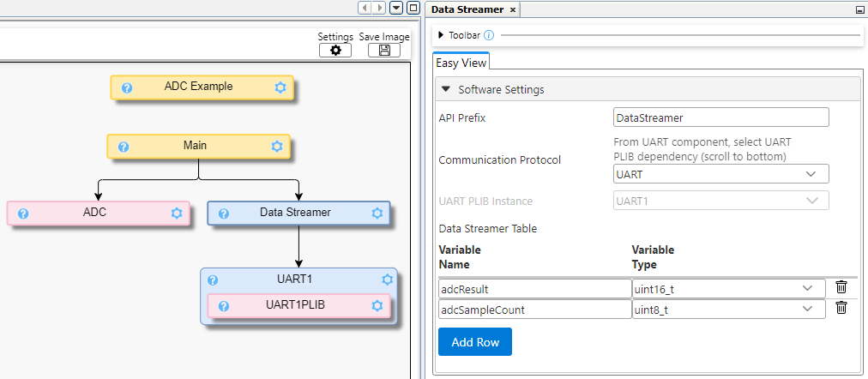868x379 pixels.
Task: Click the Toolbar info icon
Action: pyautogui.click(x=489, y=35)
